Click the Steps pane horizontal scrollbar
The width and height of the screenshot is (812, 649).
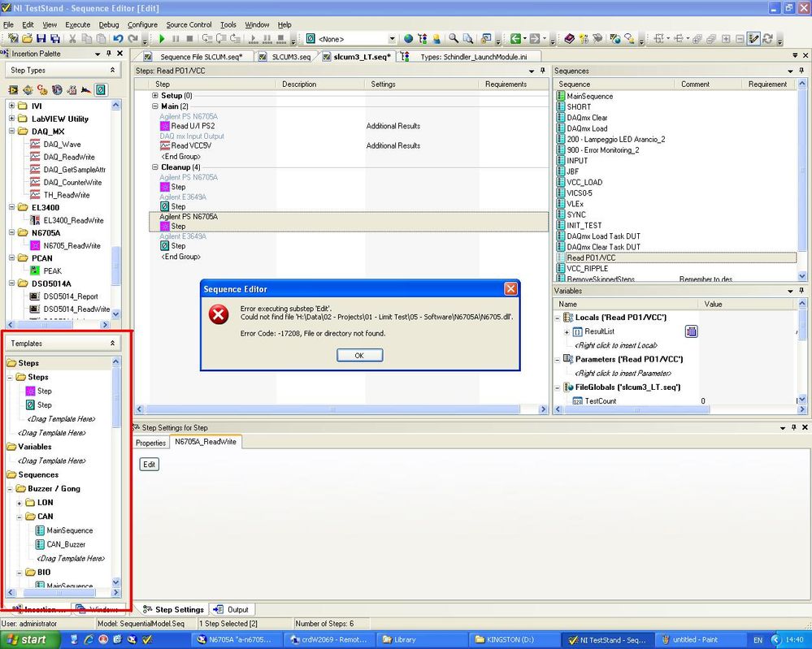click(334, 409)
